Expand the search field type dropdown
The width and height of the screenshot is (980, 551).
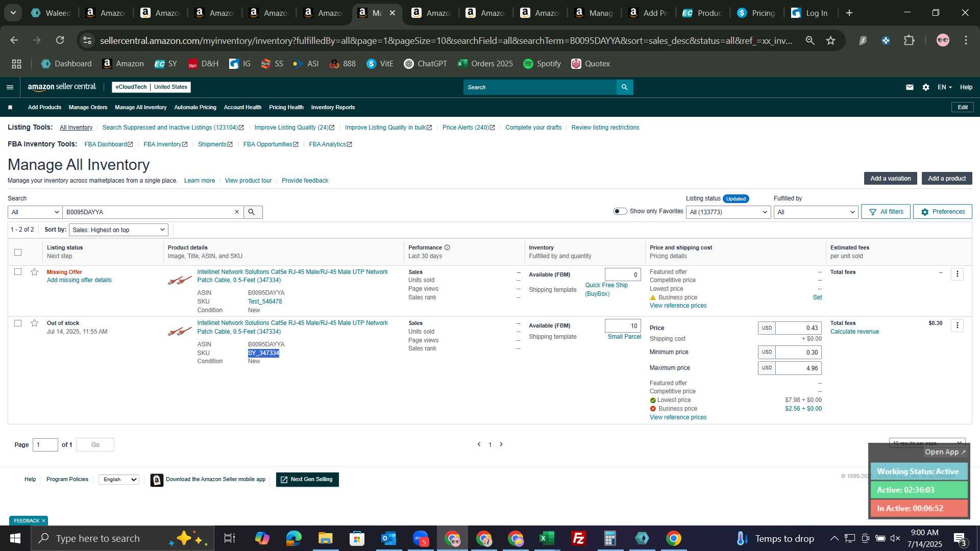point(35,212)
